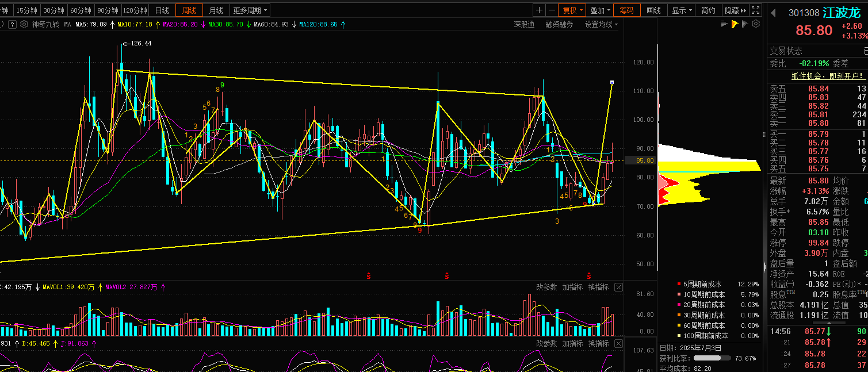Close the volume indicator sub-panel

coord(618,287)
